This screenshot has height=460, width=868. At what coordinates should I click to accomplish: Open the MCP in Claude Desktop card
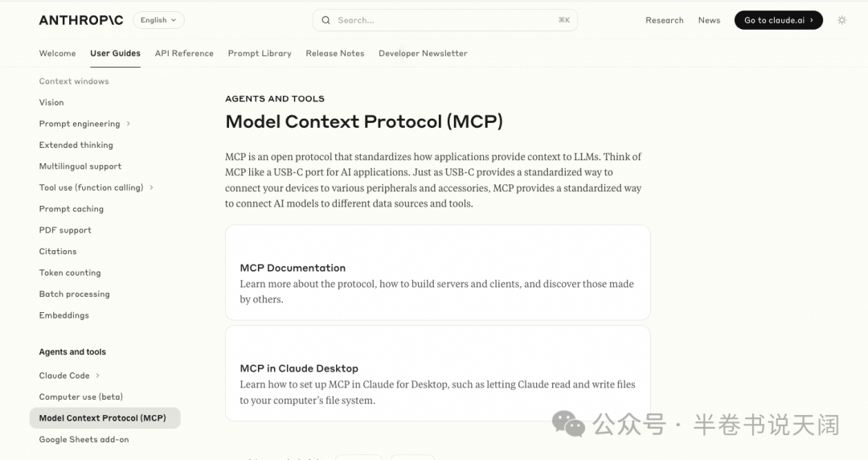[437, 374]
